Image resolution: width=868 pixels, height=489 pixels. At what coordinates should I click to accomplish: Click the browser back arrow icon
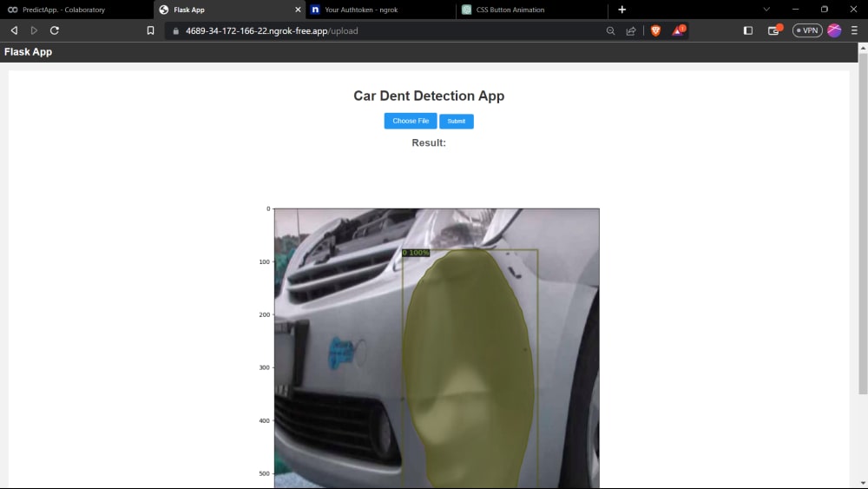pyautogui.click(x=15, y=30)
